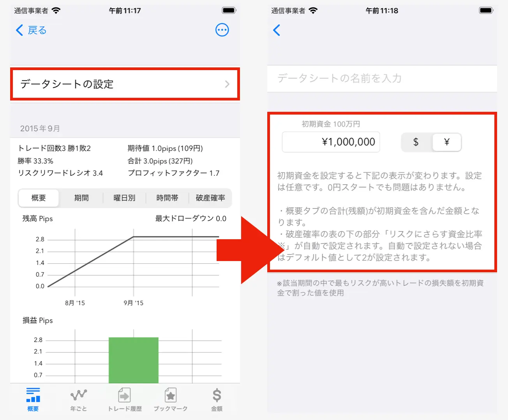
Task: Open the 金額 dollar sign icon
Action: (217, 395)
